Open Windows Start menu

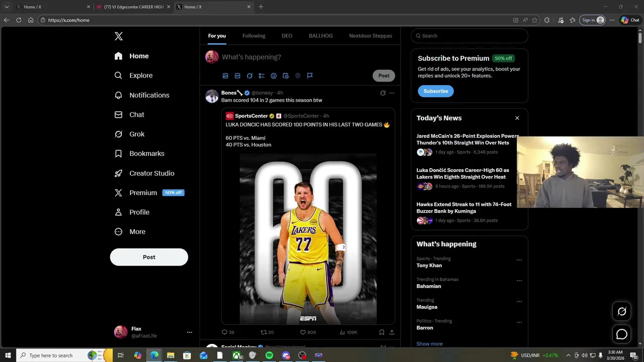[x=8, y=355]
